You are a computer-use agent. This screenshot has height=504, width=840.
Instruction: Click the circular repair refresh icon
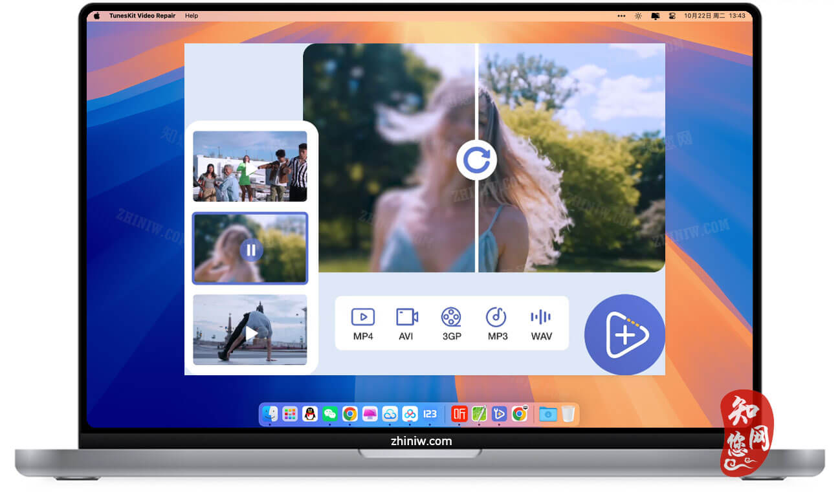pyautogui.click(x=476, y=159)
